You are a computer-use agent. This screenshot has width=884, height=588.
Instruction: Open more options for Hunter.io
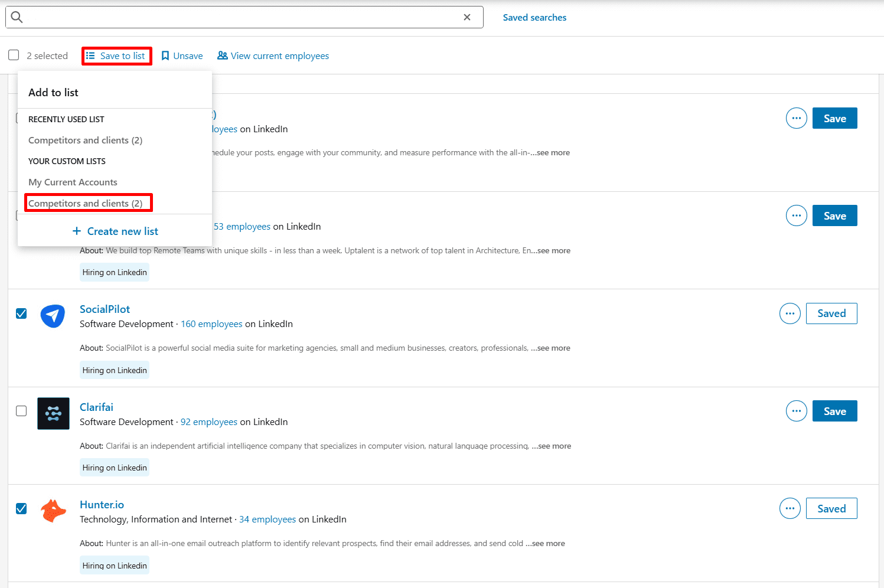pos(790,508)
